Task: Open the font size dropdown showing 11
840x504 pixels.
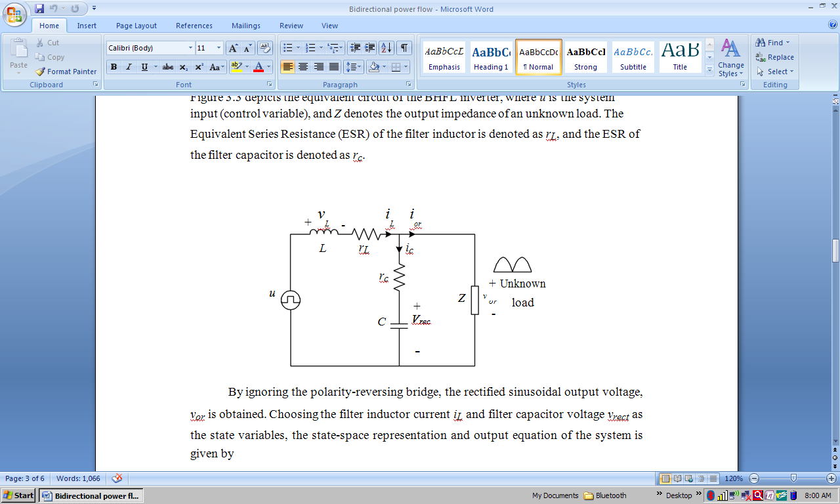Action: [219, 48]
